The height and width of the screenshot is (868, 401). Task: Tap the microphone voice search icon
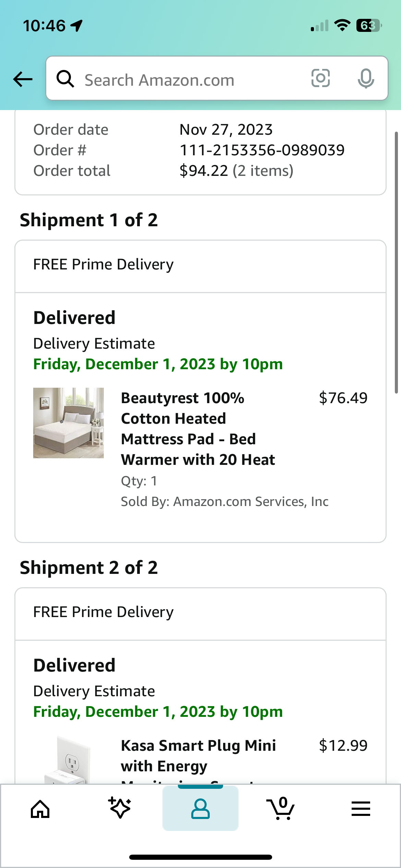tap(366, 79)
